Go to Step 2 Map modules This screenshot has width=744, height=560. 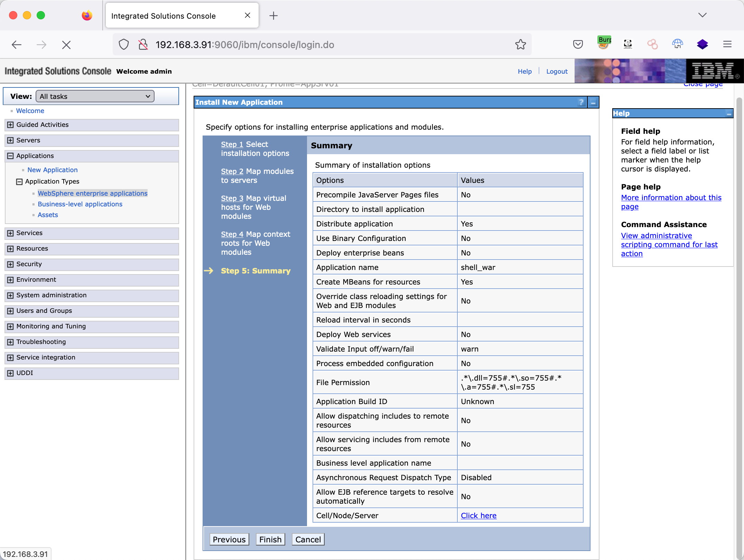(x=232, y=171)
